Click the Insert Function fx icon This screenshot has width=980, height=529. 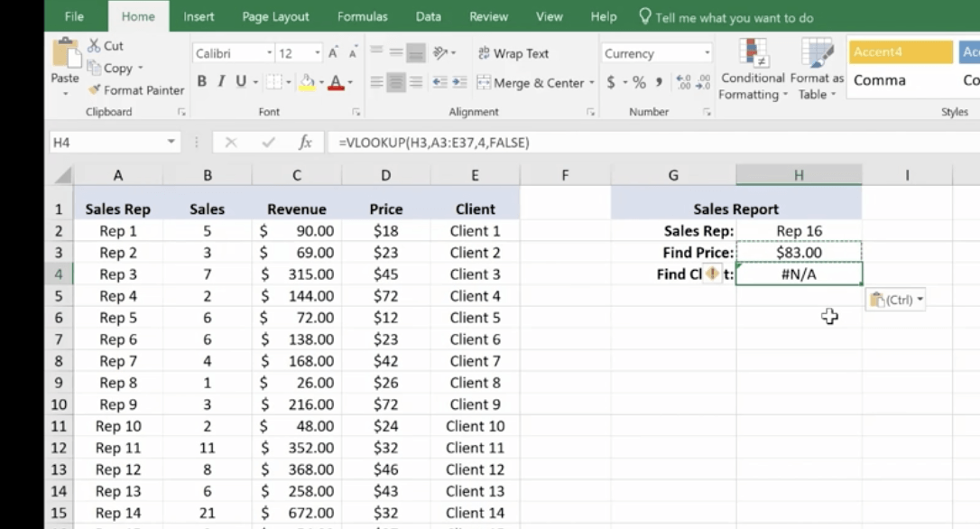coord(305,143)
